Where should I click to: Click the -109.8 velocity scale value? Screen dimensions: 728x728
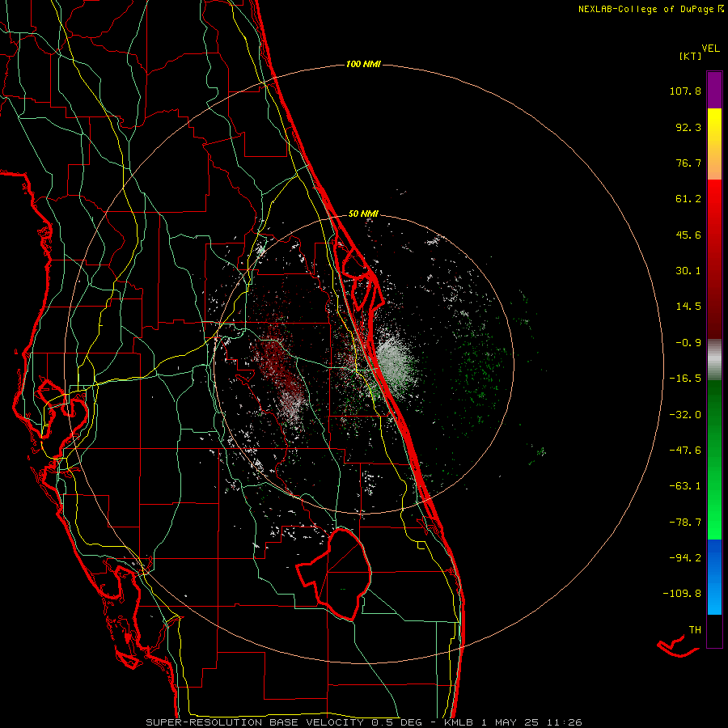(x=683, y=594)
